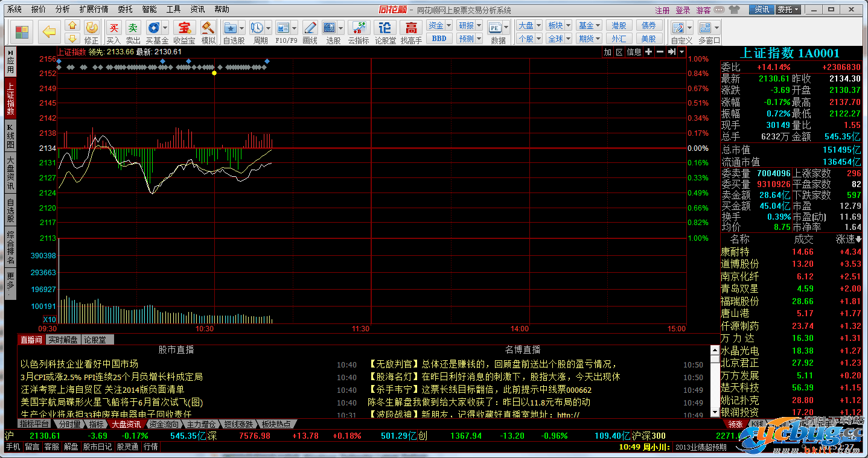868x458 pixels.
Task: Open the 智能 menu
Action: tap(149, 10)
